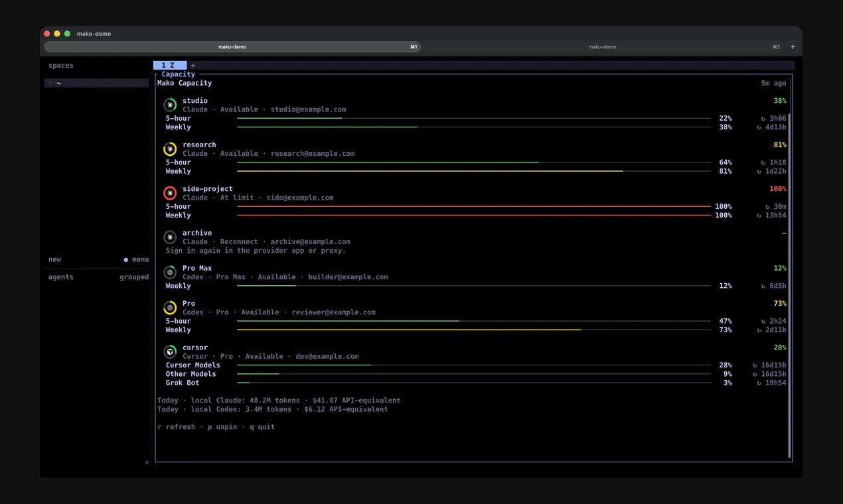Click the 3h06 reset time

coord(778,118)
